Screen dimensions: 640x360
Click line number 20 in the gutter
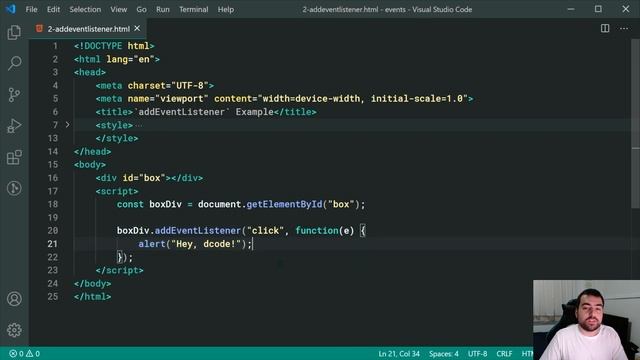(x=53, y=231)
